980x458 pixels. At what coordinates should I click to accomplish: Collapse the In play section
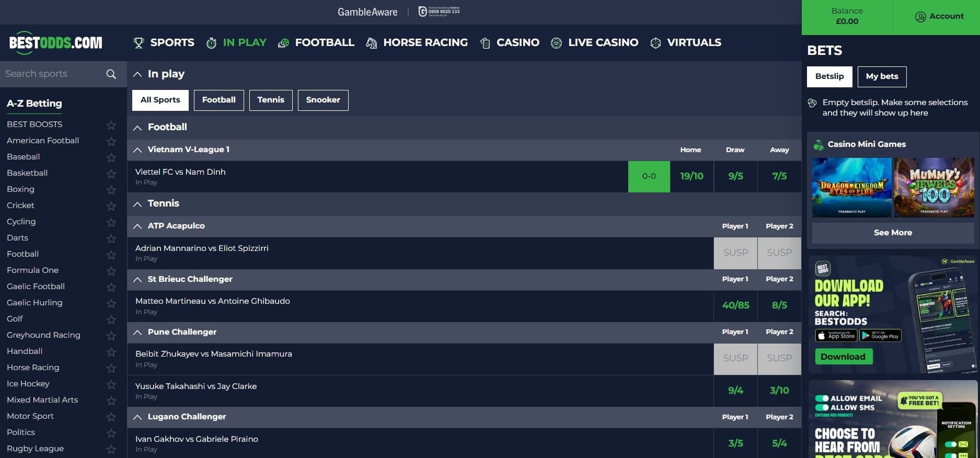tap(137, 75)
